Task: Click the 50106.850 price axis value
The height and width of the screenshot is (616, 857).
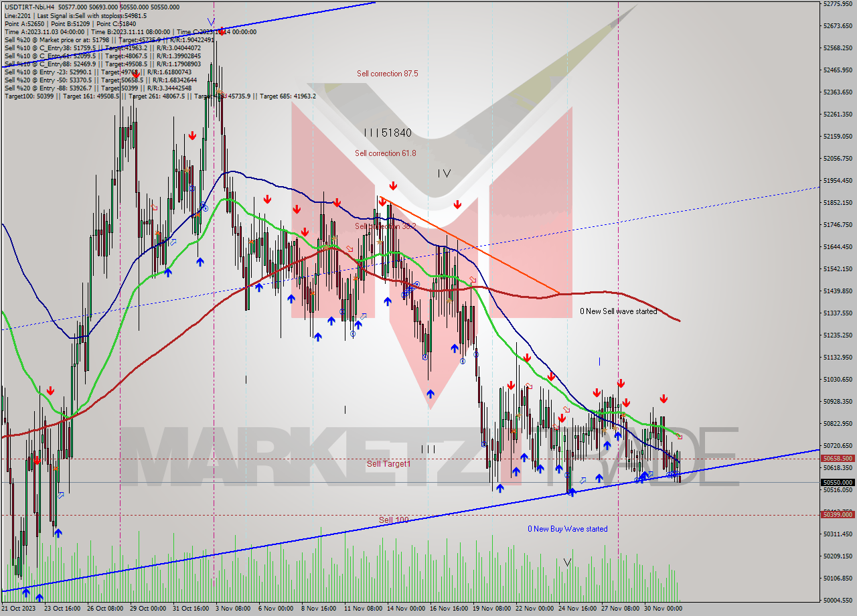Action: pos(838,579)
